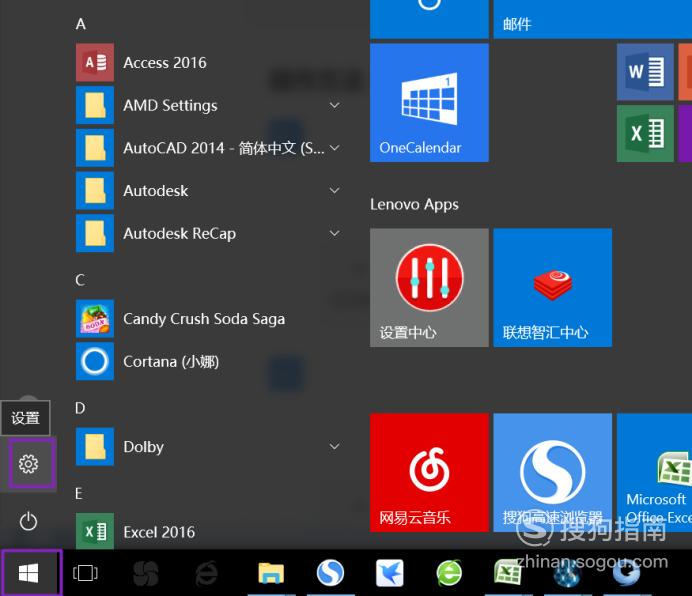
Task: Expand the Autodesk folder chevron
Action: pos(335,190)
